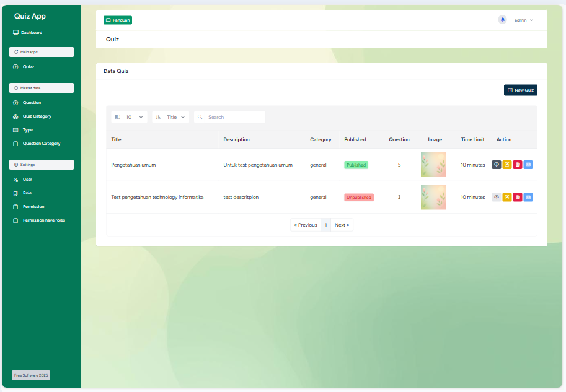Open Permission have roles page
Image resolution: width=566 pixels, height=392 pixels.
[39, 220]
